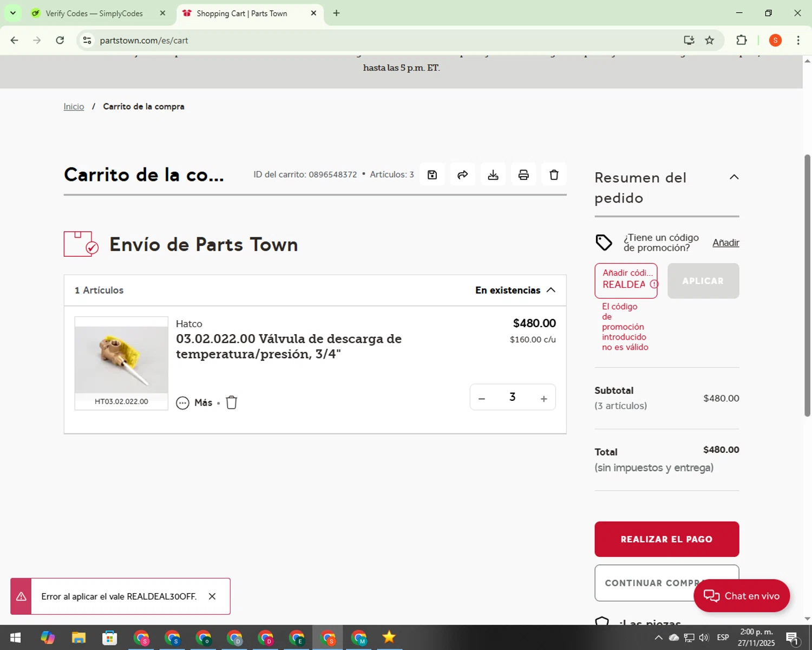The height and width of the screenshot is (650, 812).
Task: Close the Shopping Cart tab
Action: [313, 13]
